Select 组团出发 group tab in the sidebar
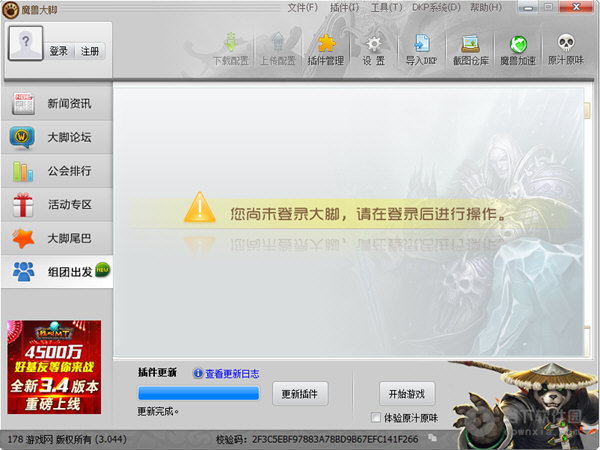Image resolution: width=600 pixels, height=450 pixels. click(57, 272)
